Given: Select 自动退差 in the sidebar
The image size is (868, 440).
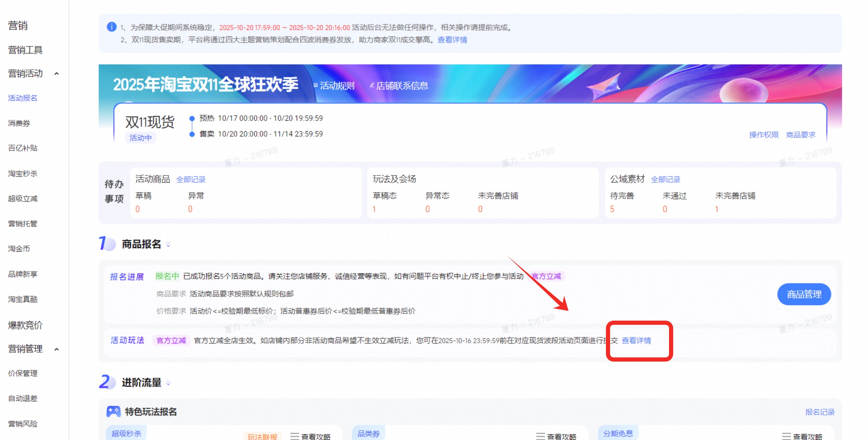Looking at the screenshot, I should (23, 398).
